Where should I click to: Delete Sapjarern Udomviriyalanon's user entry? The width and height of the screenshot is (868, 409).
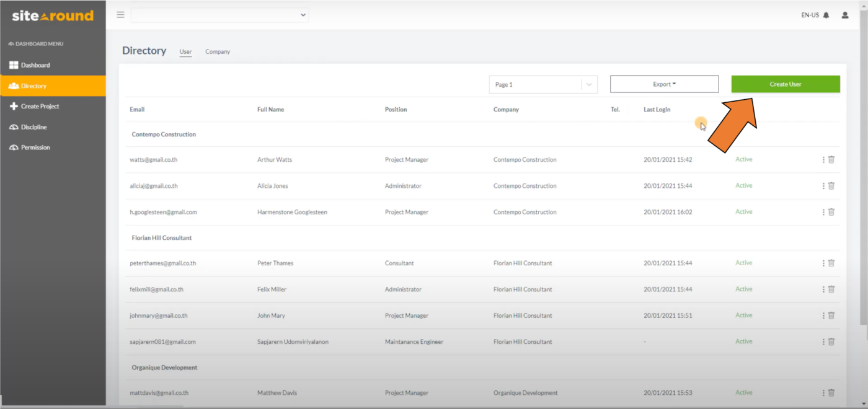click(x=831, y=341)
